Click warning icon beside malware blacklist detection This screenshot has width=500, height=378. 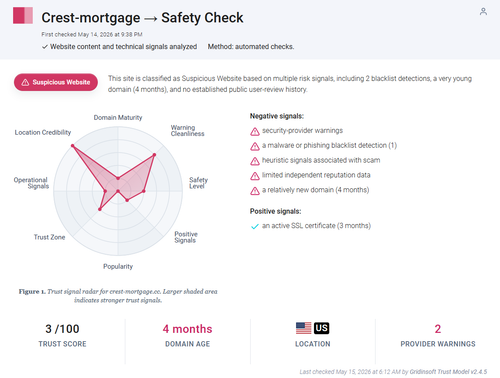point(255,146)
